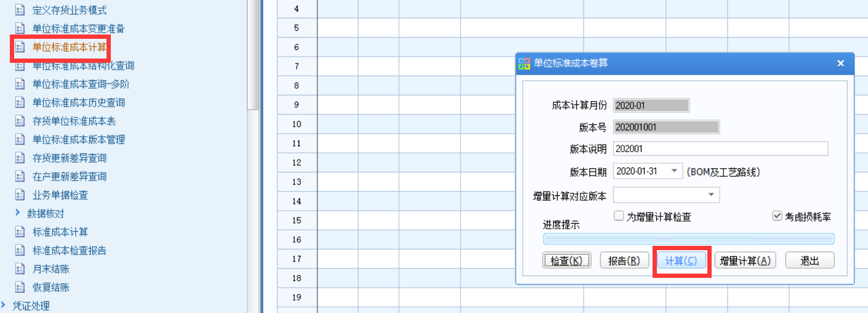
Task: Open 单位标准成本变更准备 entry
Action: (79, 29)
